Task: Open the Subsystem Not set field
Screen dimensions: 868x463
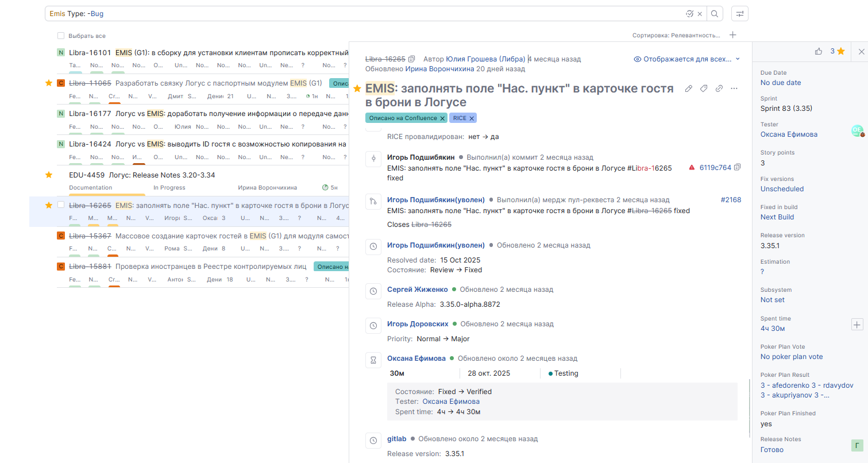Action: (x=772, y=300)
